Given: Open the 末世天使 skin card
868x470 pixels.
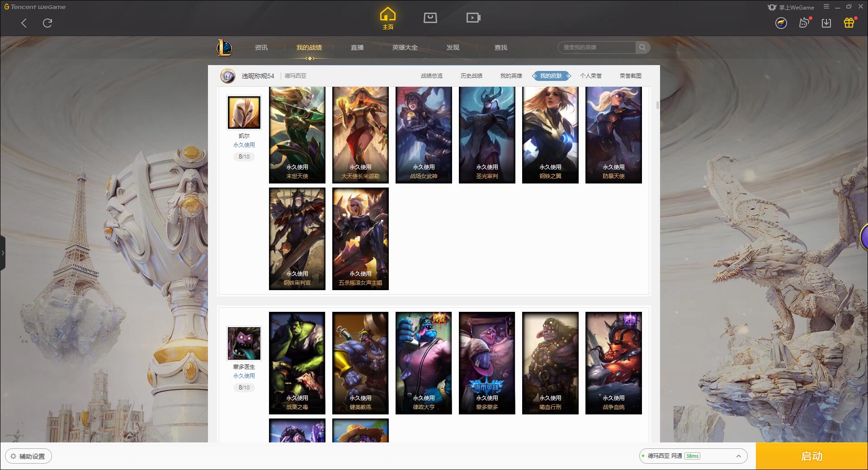Looking at the screenshot, I should (297, 135).
